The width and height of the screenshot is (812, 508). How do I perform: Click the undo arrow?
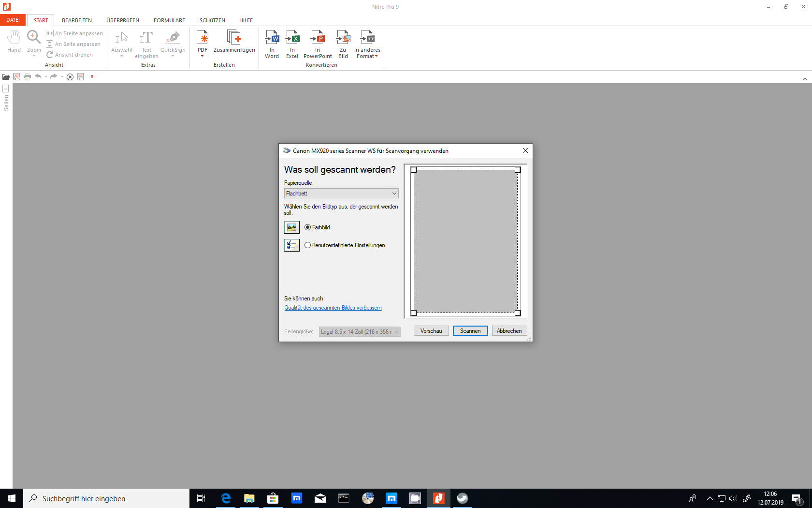38,76
